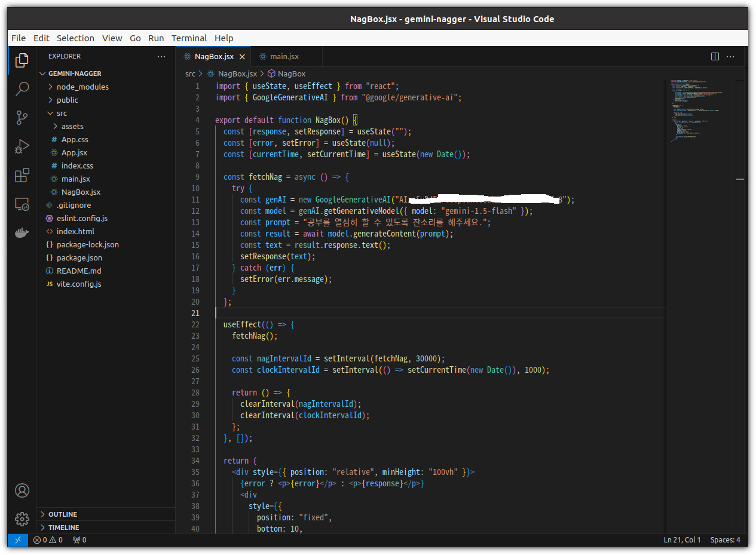Open the Source Control view icon
Screen dimensions: 756x555
[22, 118]
